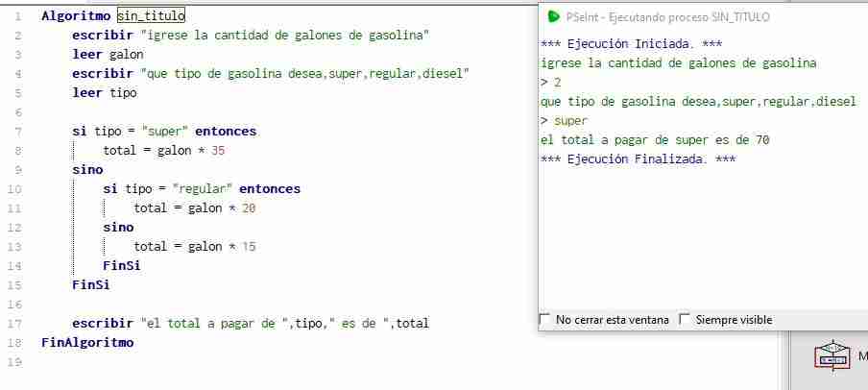
Task: Click the first sino keyword on line 9
Action: click(87, 169)
